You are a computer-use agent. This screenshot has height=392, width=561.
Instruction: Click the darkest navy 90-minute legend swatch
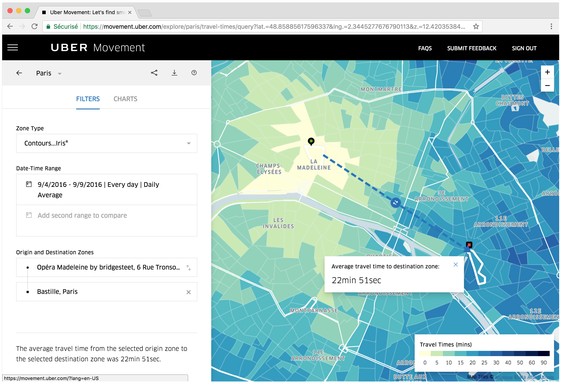click(x=544, y=354)
